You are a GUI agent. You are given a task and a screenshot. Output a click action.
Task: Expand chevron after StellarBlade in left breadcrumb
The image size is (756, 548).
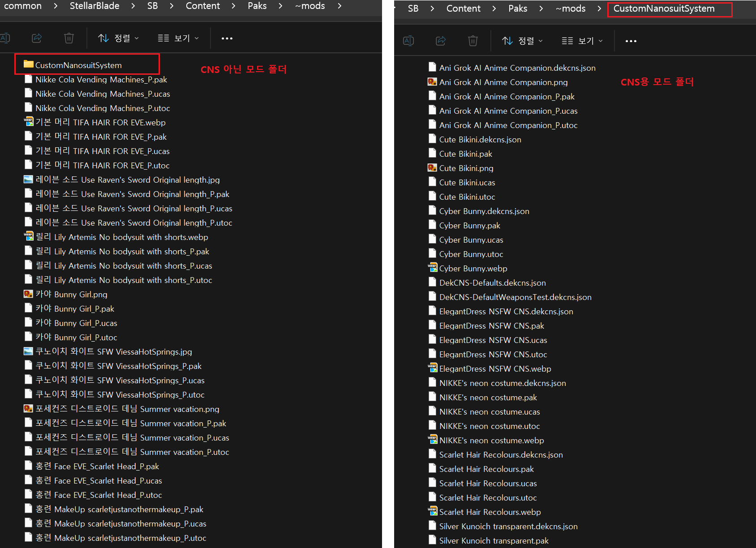click(x=133, y=6)
